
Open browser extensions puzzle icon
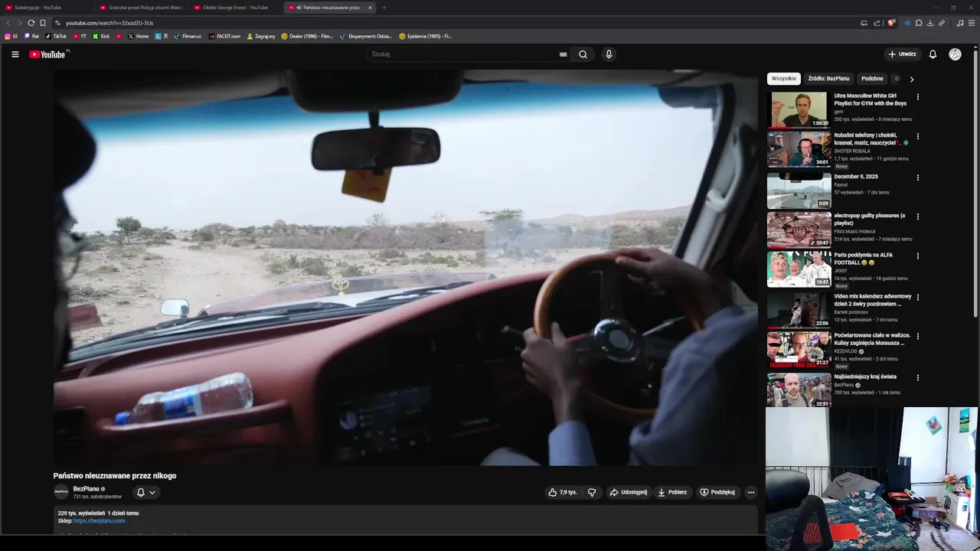[919, 23]
